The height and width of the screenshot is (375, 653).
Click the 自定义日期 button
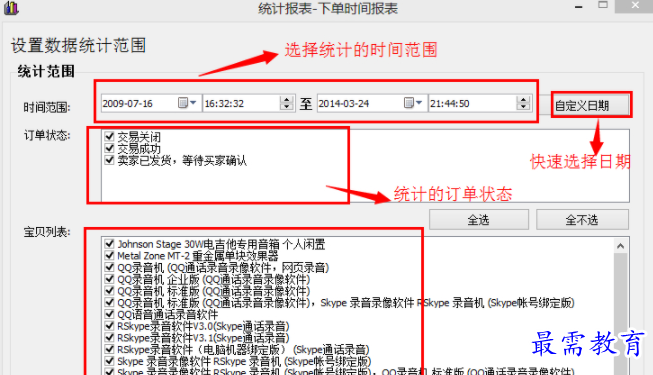tap(591, 105)
